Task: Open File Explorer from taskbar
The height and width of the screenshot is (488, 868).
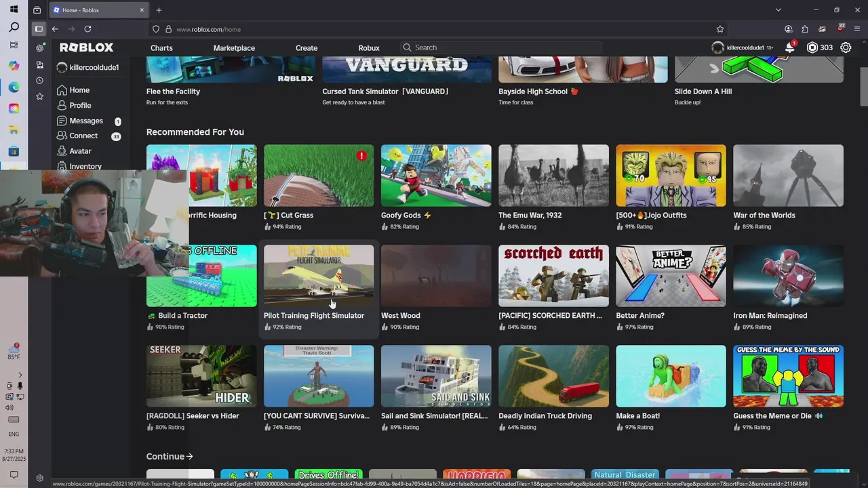Action: pyautogui.click(x=14, y=129)
